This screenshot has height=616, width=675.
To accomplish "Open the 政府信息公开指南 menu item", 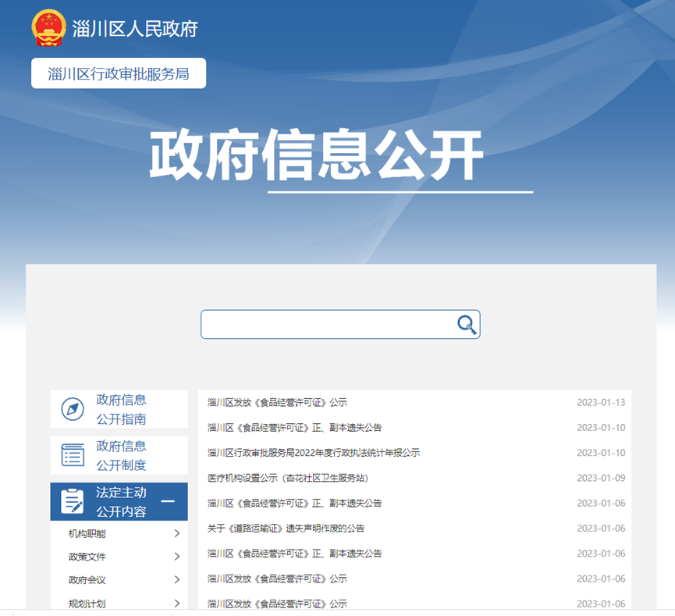I will tap(121, 409).
